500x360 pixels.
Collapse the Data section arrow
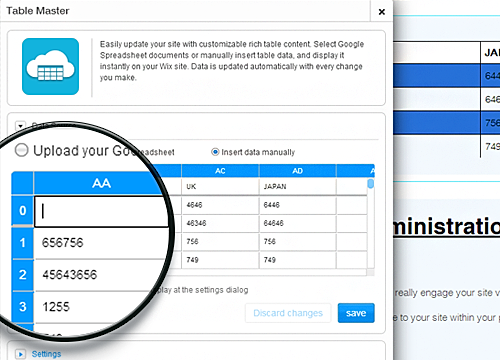click(x=20, y=126)
